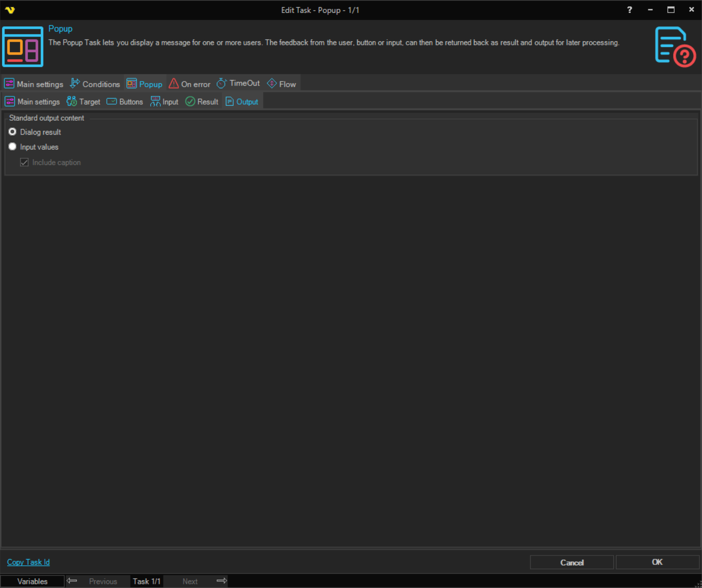Toggle the Include caption checkbox
Screen dimensions: 702x588
tap(24, 162)
